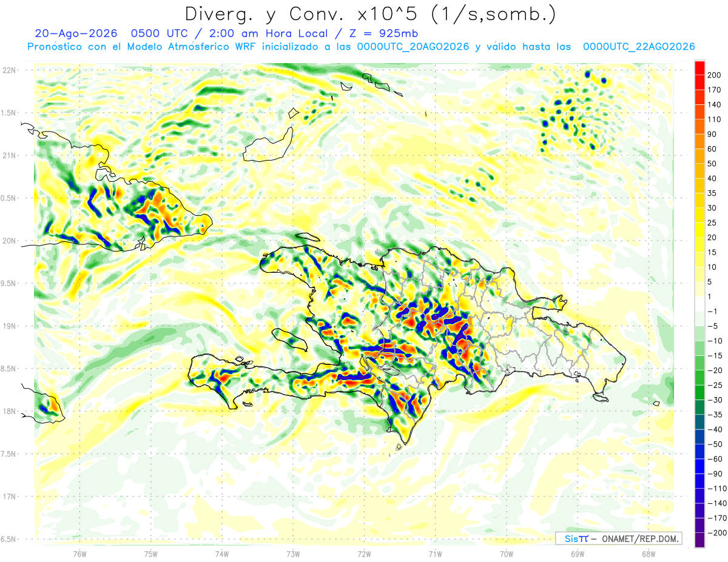The width and height of the screenshot is (728, 562).
Task: Select the '-5' color scale value
Action: 714,326
